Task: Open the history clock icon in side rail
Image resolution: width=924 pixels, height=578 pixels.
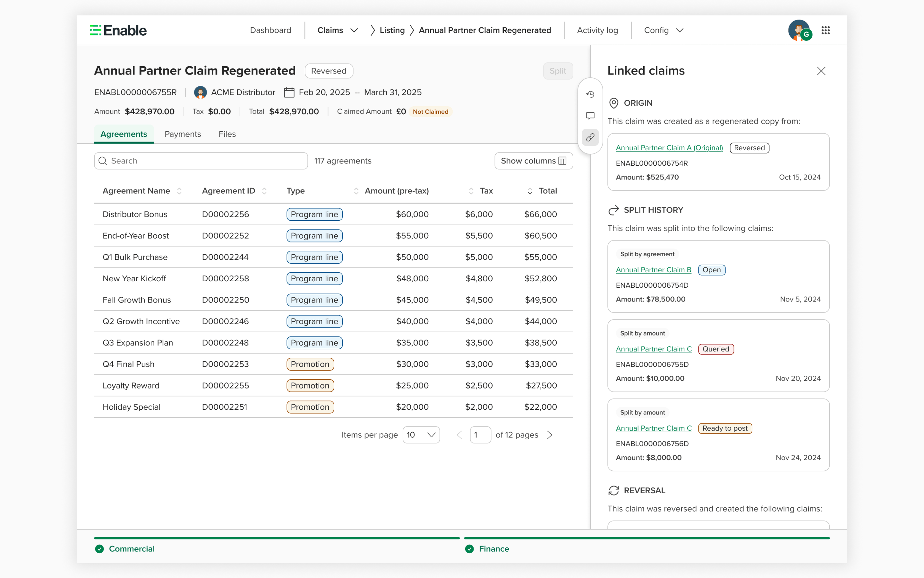Action: click(x=590, y=94)
